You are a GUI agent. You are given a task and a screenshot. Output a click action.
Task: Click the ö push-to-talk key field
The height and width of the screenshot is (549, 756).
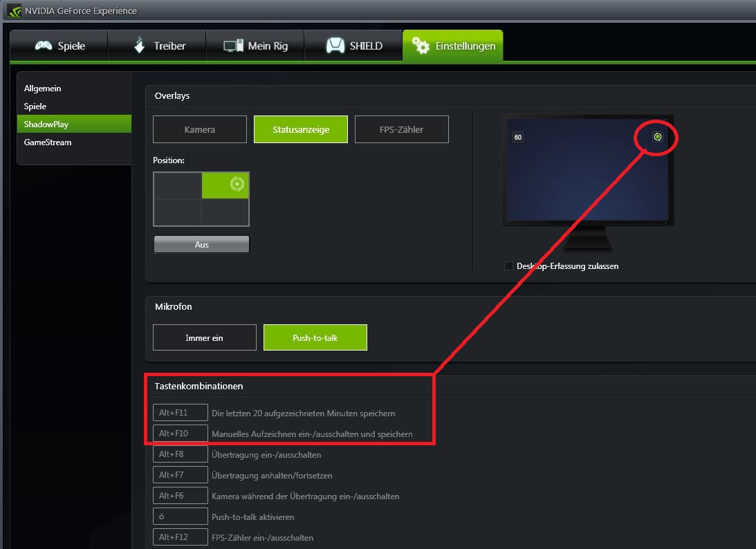181,517
